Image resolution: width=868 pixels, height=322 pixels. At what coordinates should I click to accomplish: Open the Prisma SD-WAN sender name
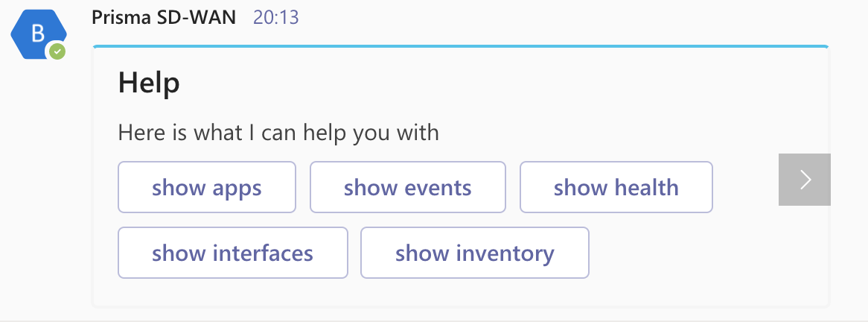pyautogui.click(x=164, y=17)
